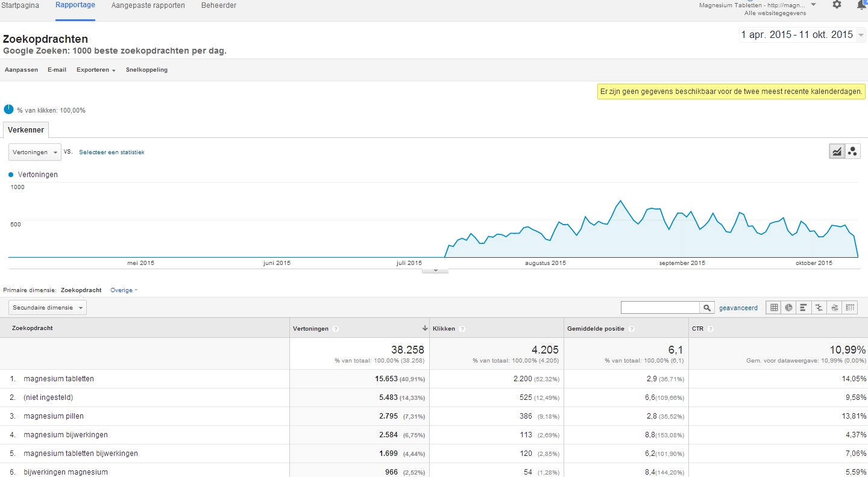The width and height of the screenshot is (868, 477).
Task: Click help icon next to Vertoningen column
Action: [x=336, y=329]
